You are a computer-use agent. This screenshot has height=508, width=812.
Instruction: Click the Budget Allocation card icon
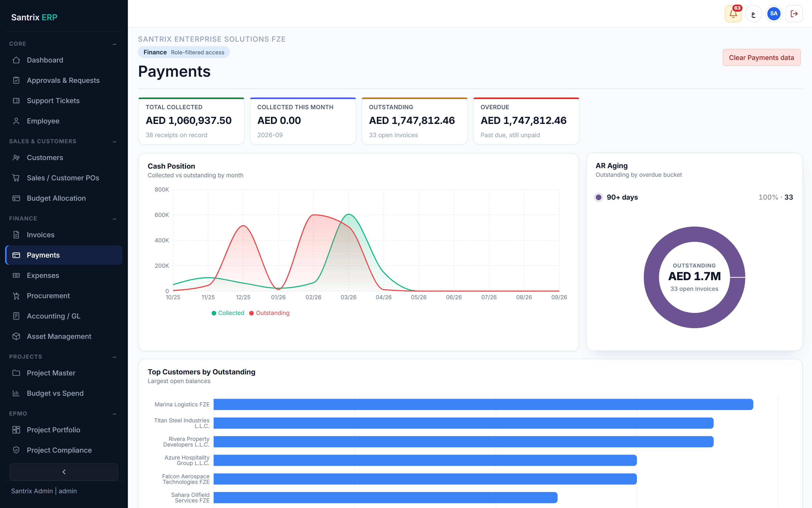(16, 198)
